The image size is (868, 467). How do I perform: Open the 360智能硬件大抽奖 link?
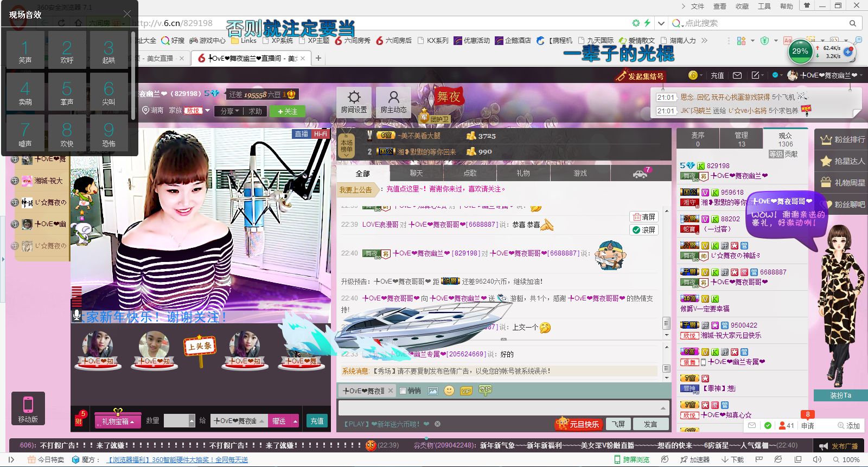coord(177,459)
